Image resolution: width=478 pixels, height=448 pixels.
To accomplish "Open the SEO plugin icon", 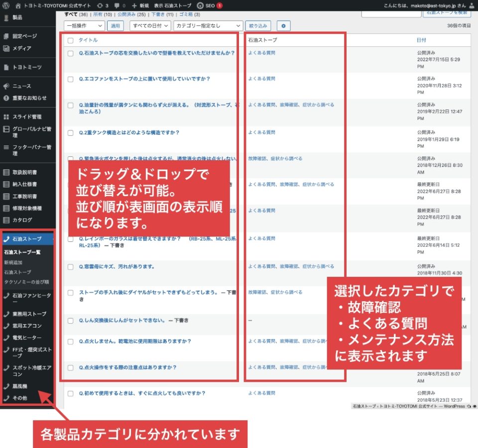I will point(200,5).
